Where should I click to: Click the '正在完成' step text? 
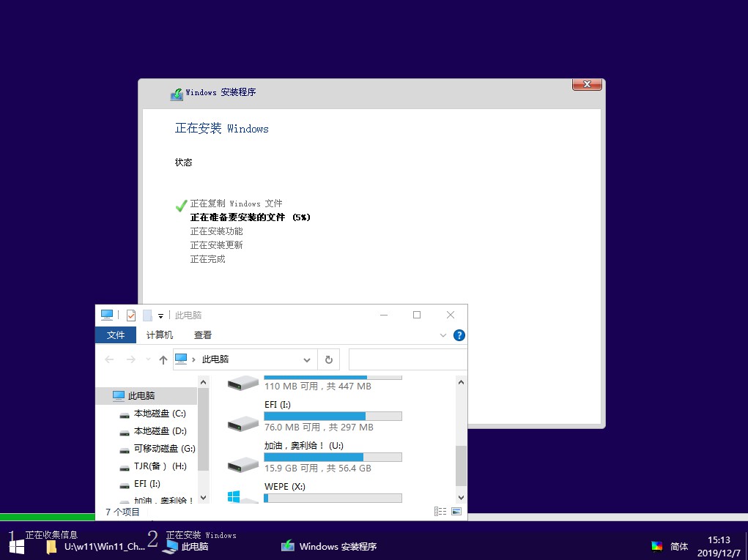tap(207, 259)
